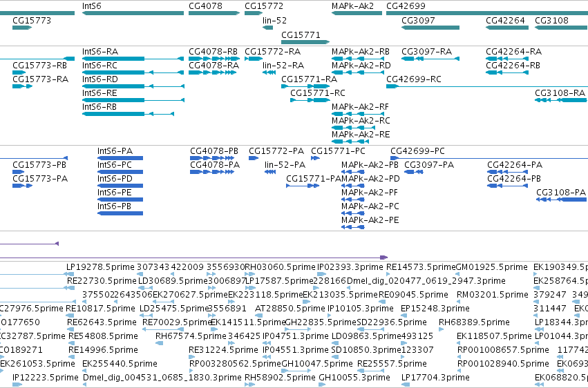Screen dimensions: 588x388
Task: Open the CG4078-PB protein label
Action: tap(214, 151)
